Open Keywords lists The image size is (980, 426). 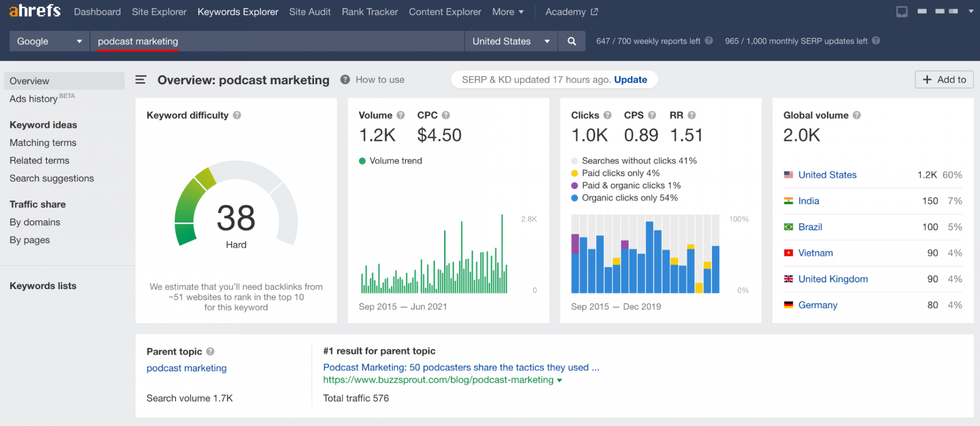coord(43,286)
